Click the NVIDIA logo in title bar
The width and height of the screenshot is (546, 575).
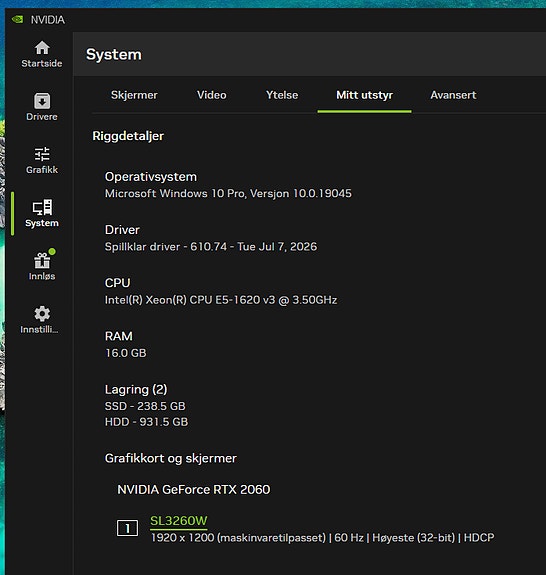(x=17, y=19)
